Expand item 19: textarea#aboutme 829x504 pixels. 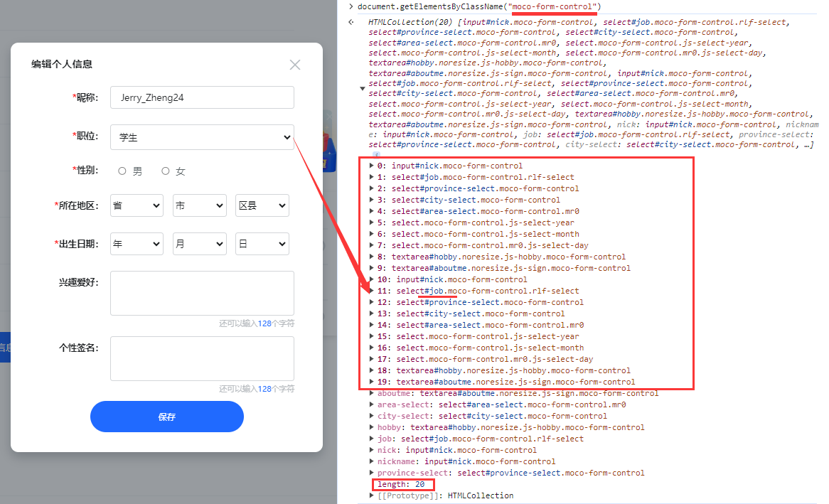[371, 382]
